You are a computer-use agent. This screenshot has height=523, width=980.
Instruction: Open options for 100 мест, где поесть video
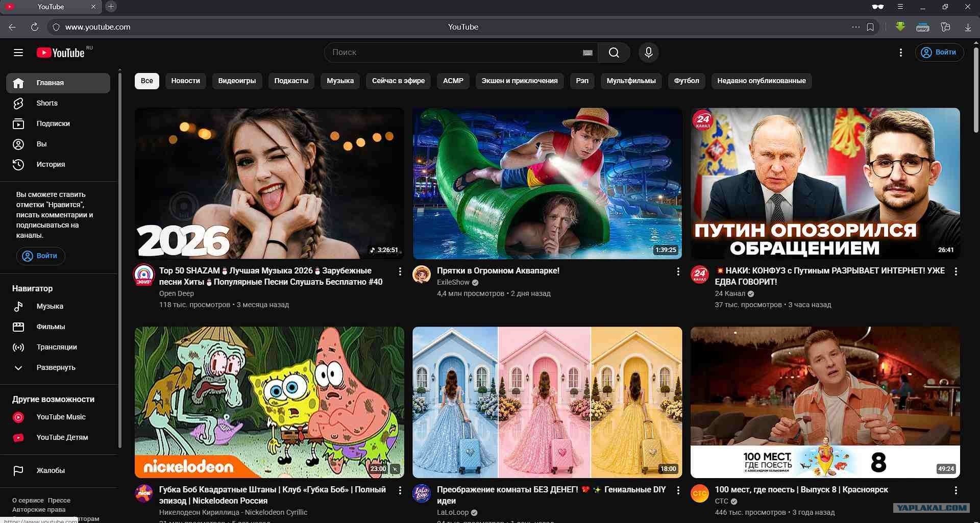(956, 490)
